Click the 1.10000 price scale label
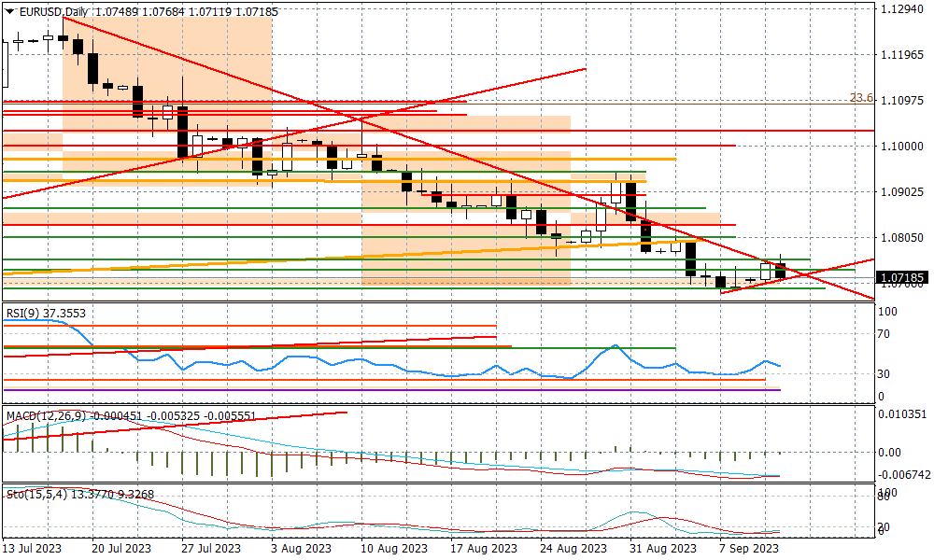This screenshot has height=560, width=934. pos(901,146)
